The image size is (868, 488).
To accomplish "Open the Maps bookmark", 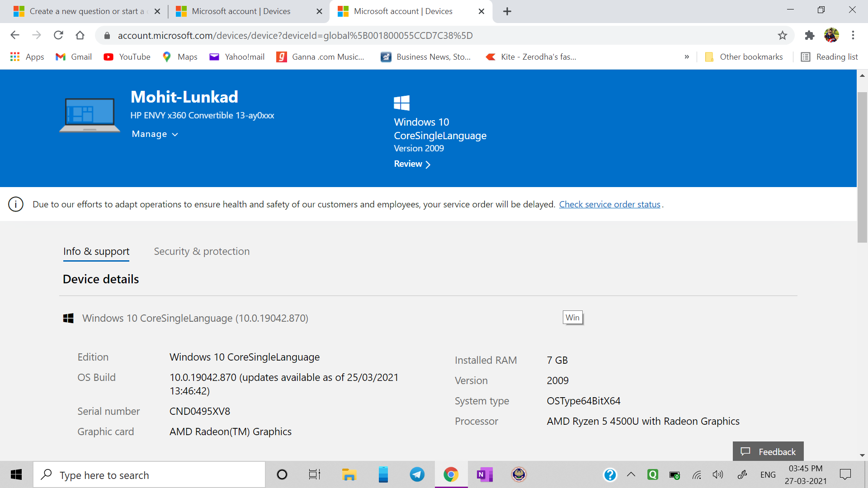I will [x=180, y=57].
